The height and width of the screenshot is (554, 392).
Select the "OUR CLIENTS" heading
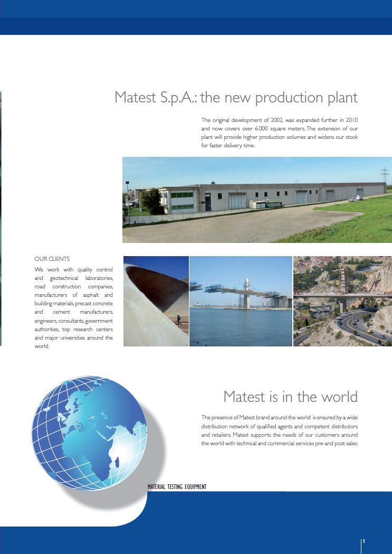coord(52,259)
